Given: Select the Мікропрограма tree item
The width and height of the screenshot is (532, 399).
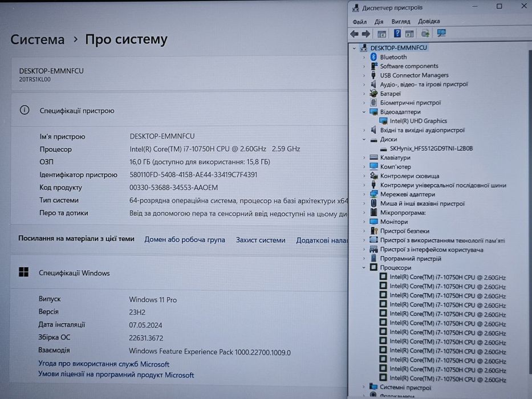Looking at the screenshot, I should point(403,213).
